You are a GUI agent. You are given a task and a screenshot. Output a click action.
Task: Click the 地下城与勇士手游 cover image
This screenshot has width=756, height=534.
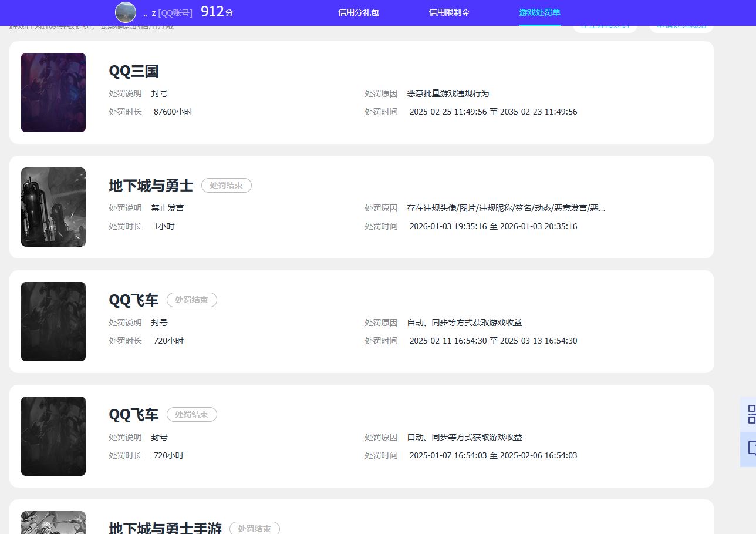(x=53, y=522)
